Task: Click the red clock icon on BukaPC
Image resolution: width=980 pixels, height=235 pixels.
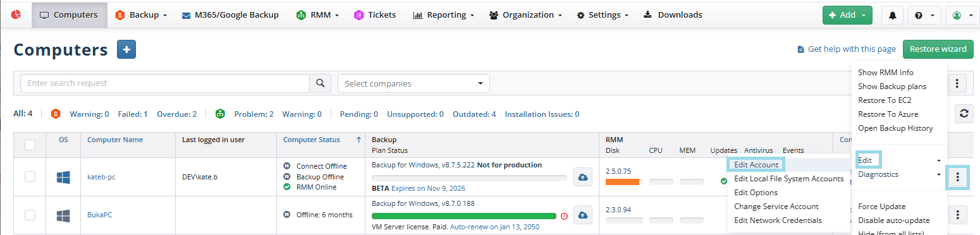Action: pos(564,216)
